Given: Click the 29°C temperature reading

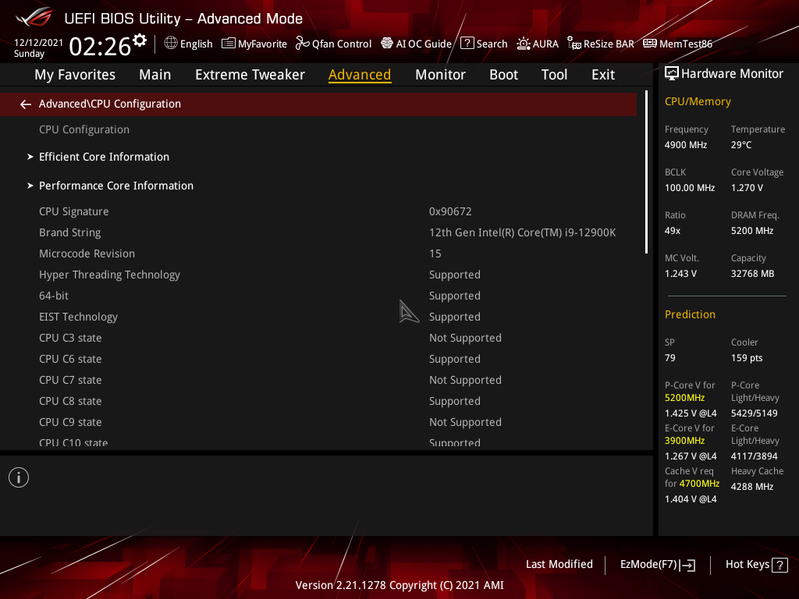Looking at the screenshot, I should point(741,145).
